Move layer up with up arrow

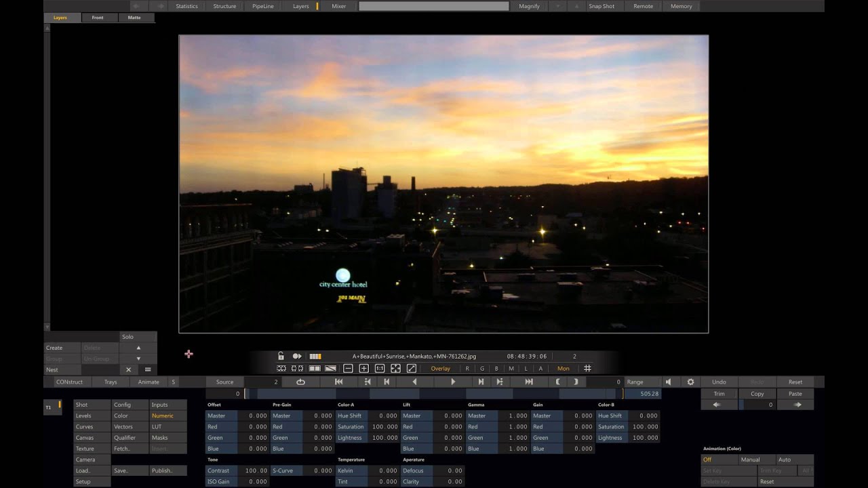[138, 348]
